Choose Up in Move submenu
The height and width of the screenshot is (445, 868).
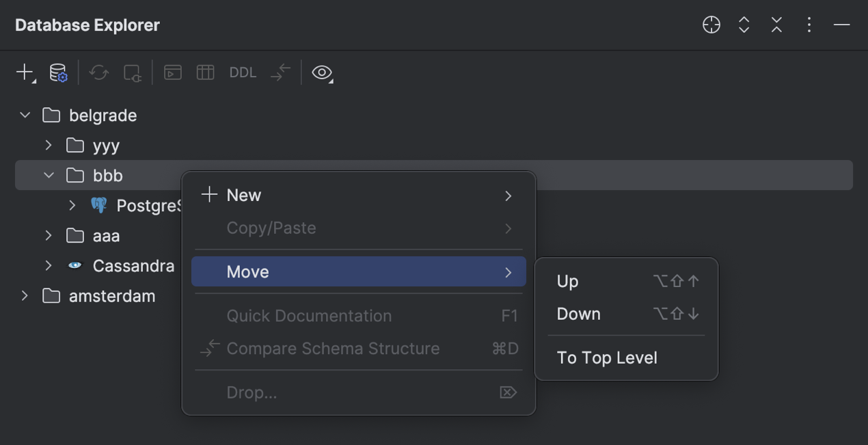click(568, 282)
